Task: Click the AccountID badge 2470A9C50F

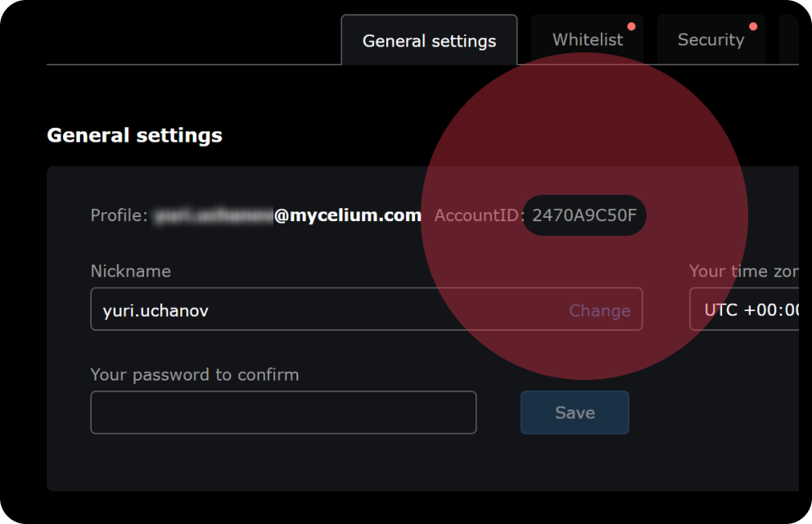Action: click(584, 215)
